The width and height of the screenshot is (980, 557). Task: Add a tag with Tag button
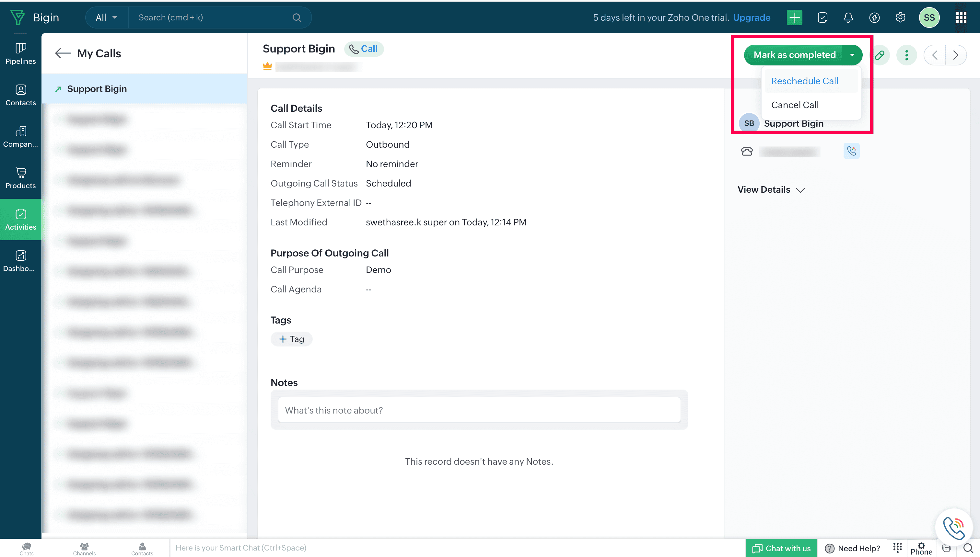click(x=292, y=339)
